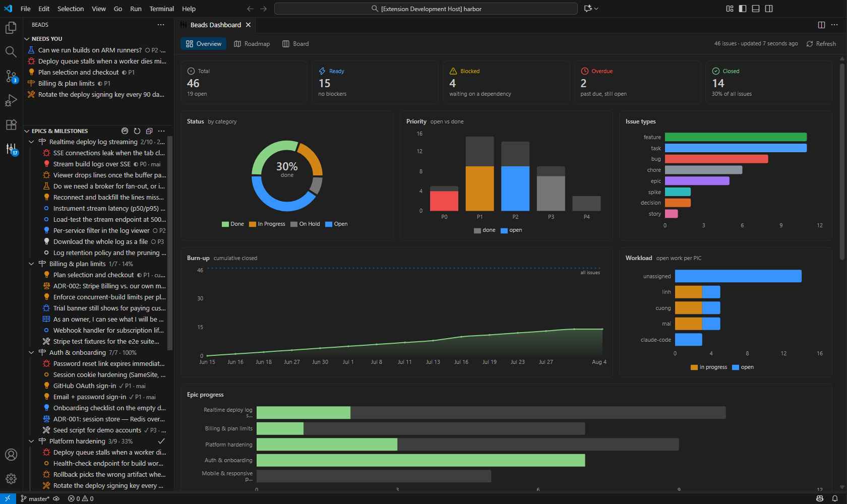Click the remote window indicator in status bar
This screenshot has width=847, height=504.
coord(8,498)
